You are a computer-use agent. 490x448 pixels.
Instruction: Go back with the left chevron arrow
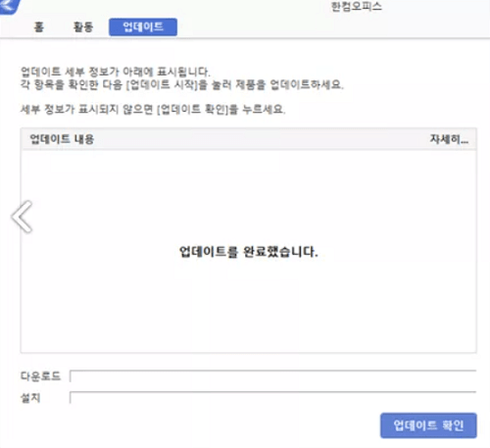click(x=22, y=217)
